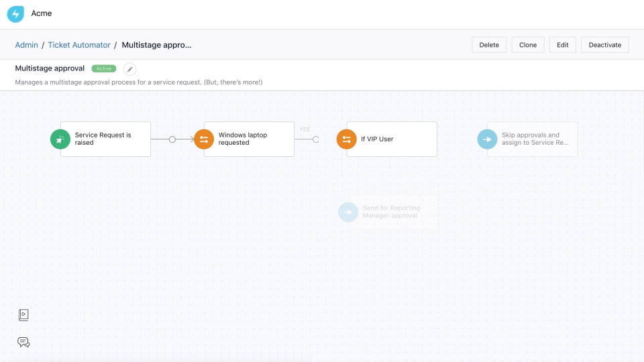
Task: Deactivate the workflow
Action: click(x=604, y=45)
